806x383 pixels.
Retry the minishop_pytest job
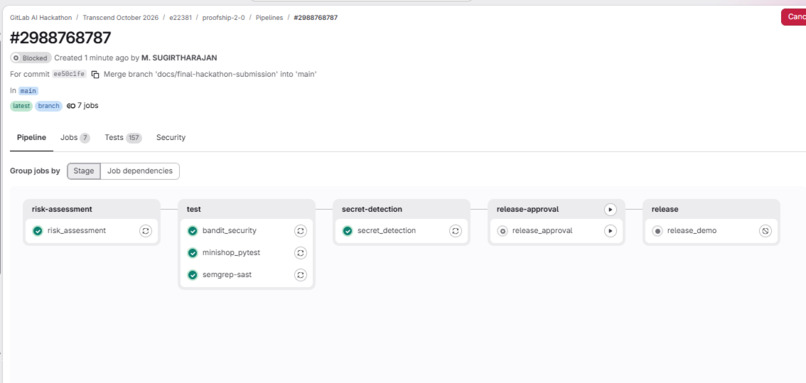[301, 253]
